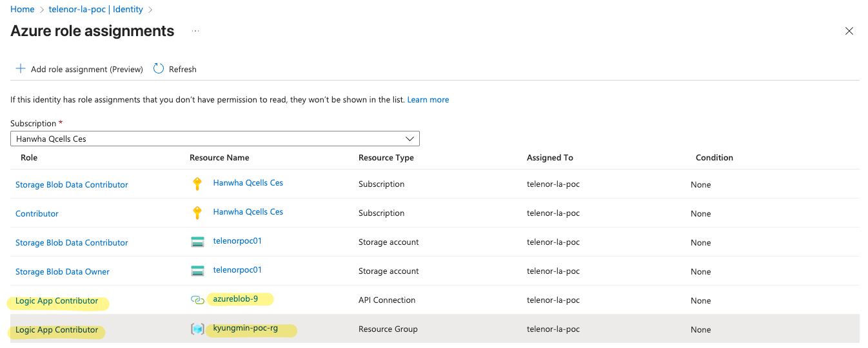868x348 pixels.
Task: Close the Azure role assignments pane
Action: pos(849,31)
